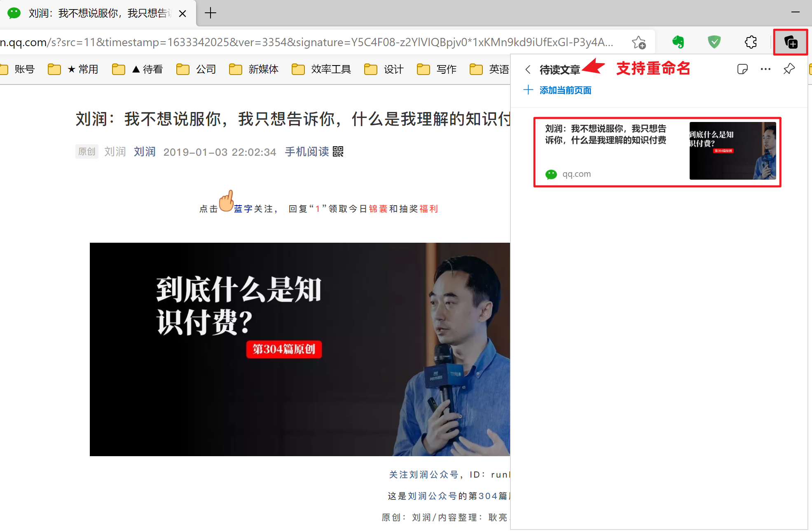Close the 刘润 article tab
This screenshot has width=812, height=532.
pyautogui.click(x=183, y=14)
